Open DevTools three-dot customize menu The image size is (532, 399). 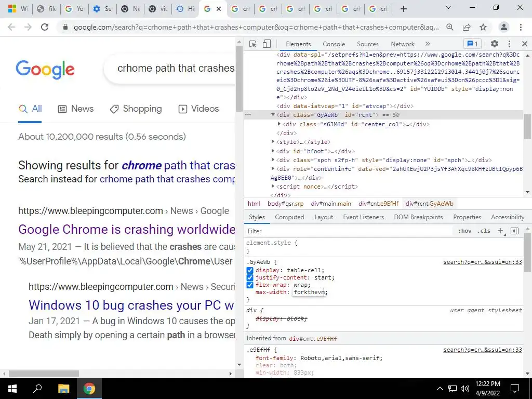click(x=509, y=44)
